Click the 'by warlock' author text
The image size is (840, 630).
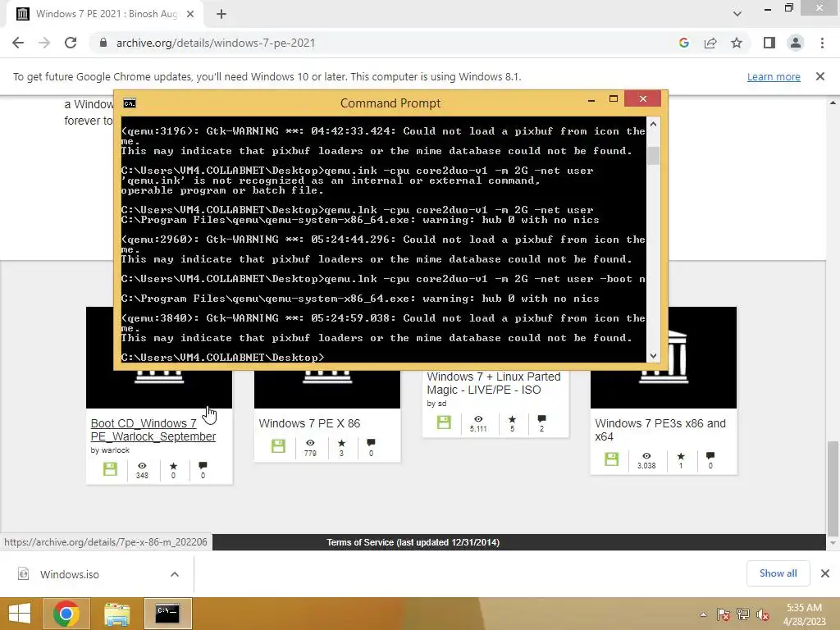[x=110, y=450]
